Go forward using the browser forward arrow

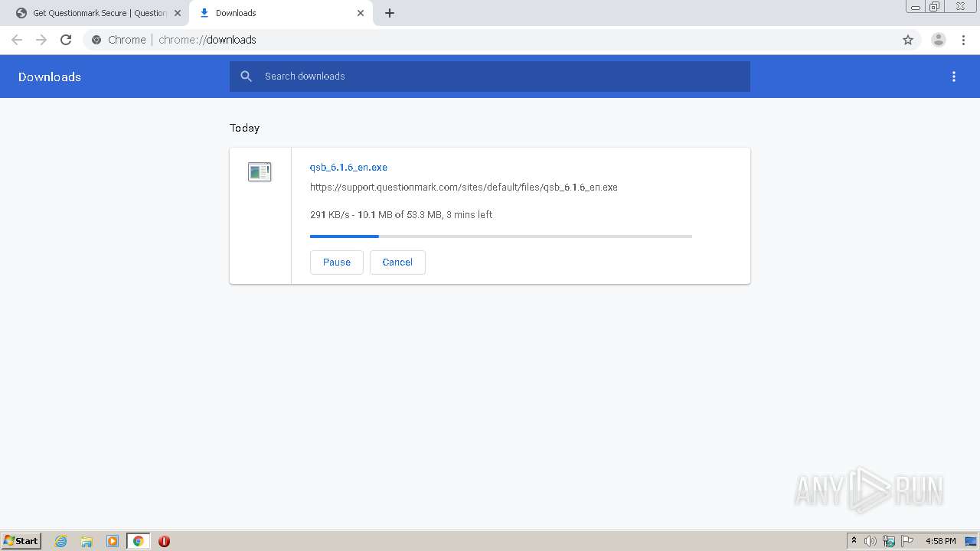point(41,40)
